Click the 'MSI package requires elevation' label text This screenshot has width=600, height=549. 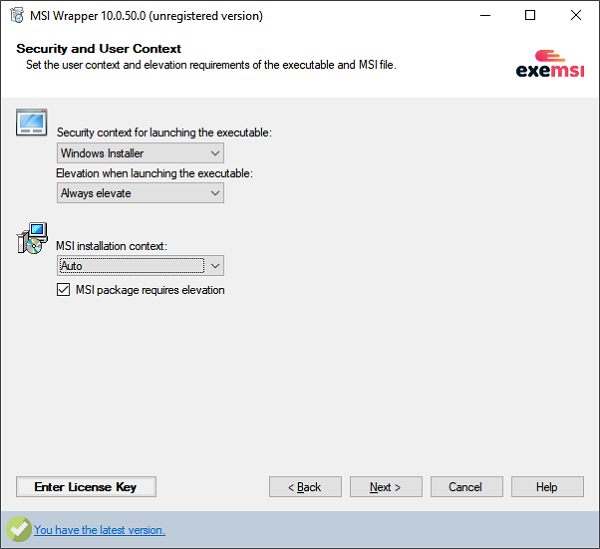pyautogui.click(x=150, y=290)
